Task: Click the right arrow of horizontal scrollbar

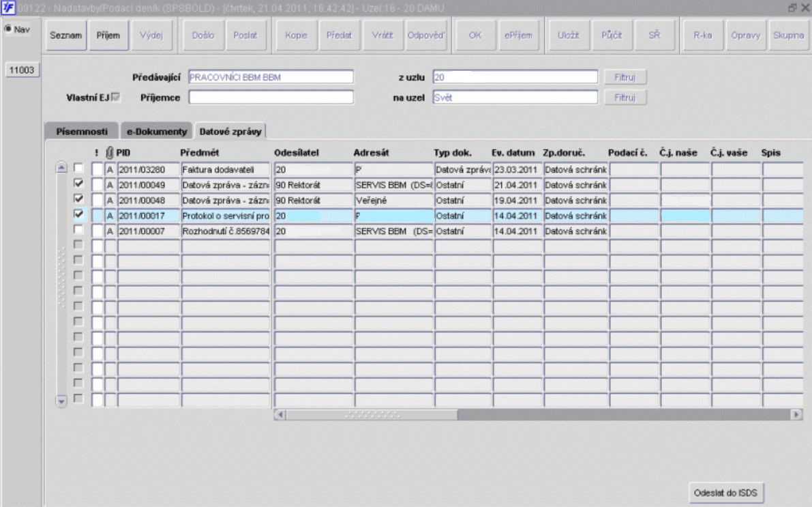Action: pos(796,415)
